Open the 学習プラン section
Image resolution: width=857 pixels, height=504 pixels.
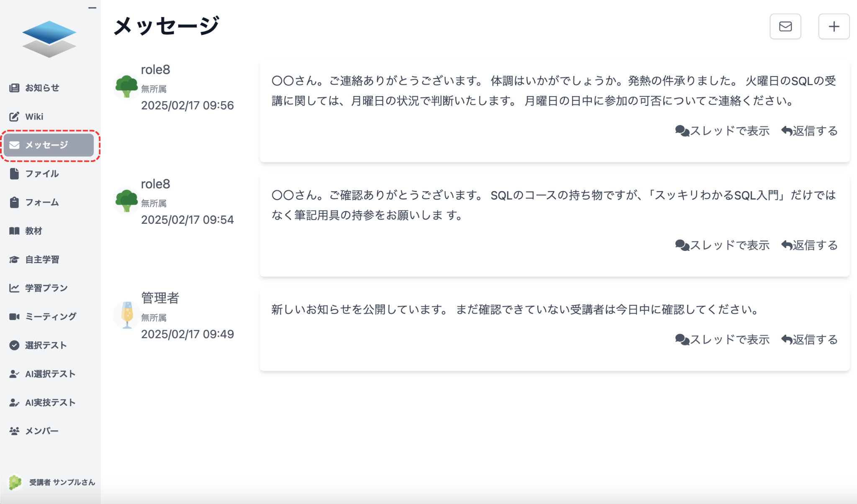tap(46, 288)
